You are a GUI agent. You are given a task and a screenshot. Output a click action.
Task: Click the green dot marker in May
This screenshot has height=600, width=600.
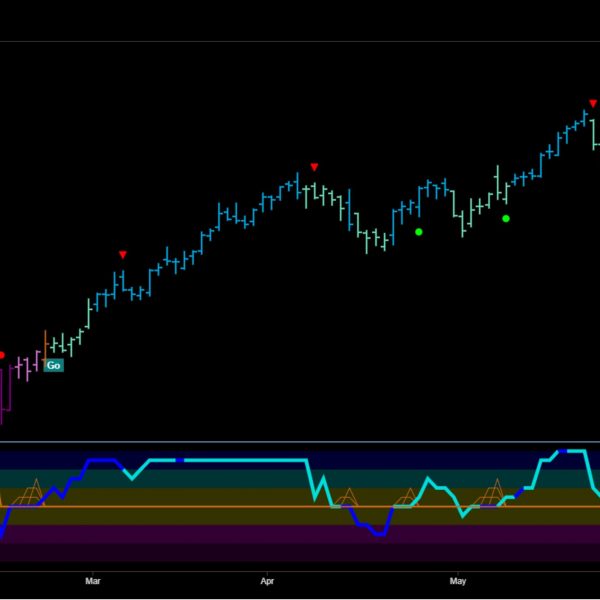click(506, 218)
